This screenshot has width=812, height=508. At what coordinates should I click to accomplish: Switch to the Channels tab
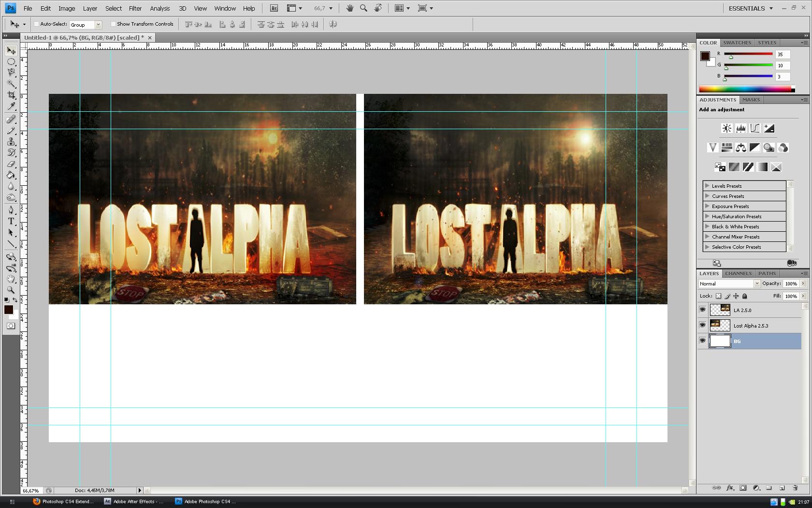tap(738, 274)
